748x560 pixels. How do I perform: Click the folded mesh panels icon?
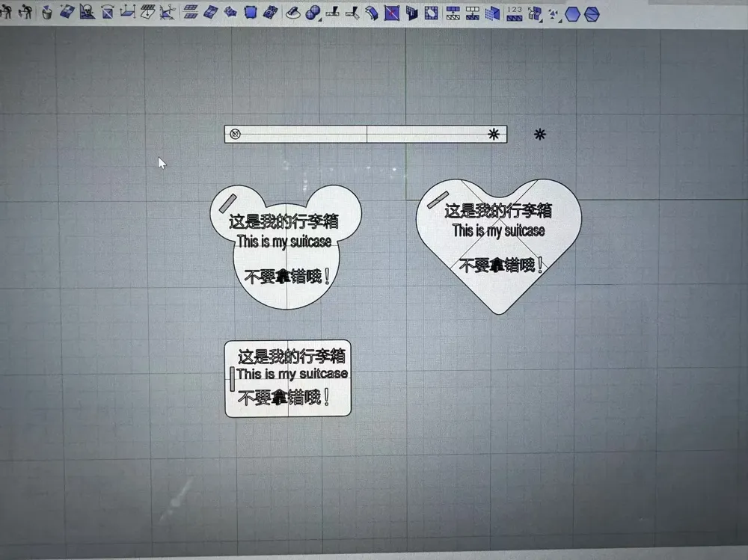(x=411, y=13)
